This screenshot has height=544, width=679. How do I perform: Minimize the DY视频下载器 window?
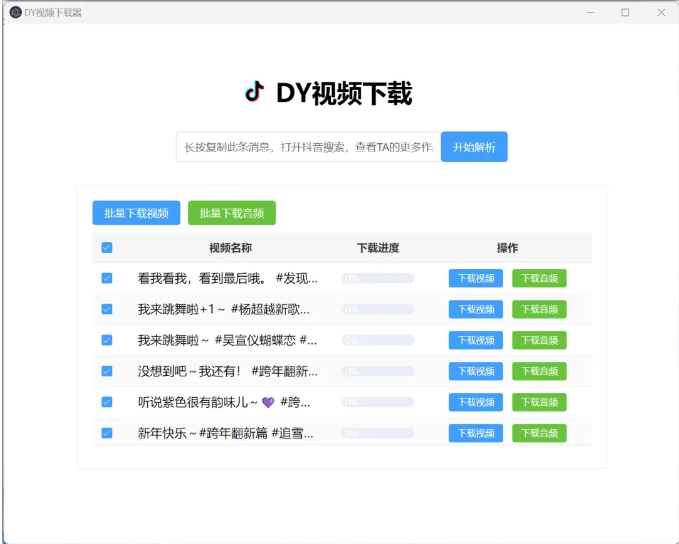tap(590, 13)
